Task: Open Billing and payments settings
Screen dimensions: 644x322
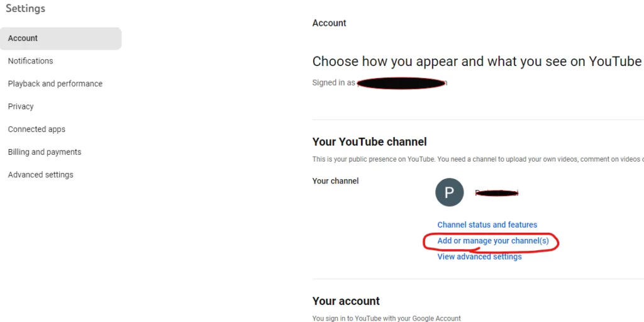Action: (45, 152)
